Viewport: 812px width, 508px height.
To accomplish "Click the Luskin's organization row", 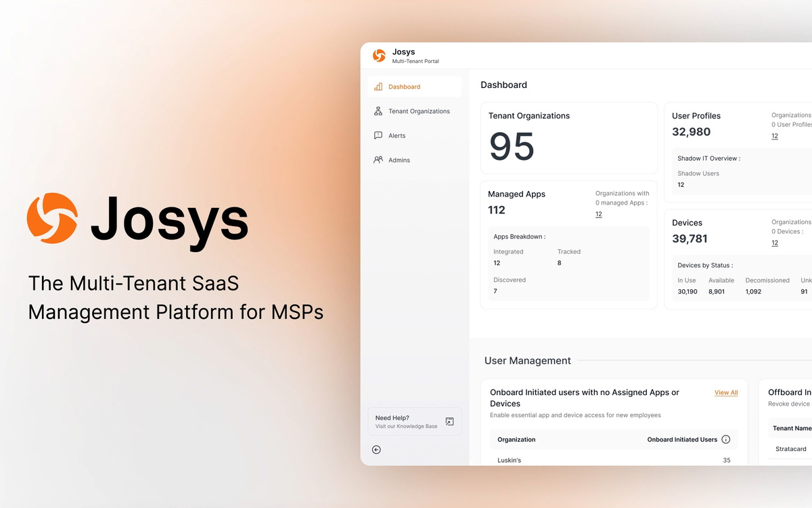I will click(614, 460).
